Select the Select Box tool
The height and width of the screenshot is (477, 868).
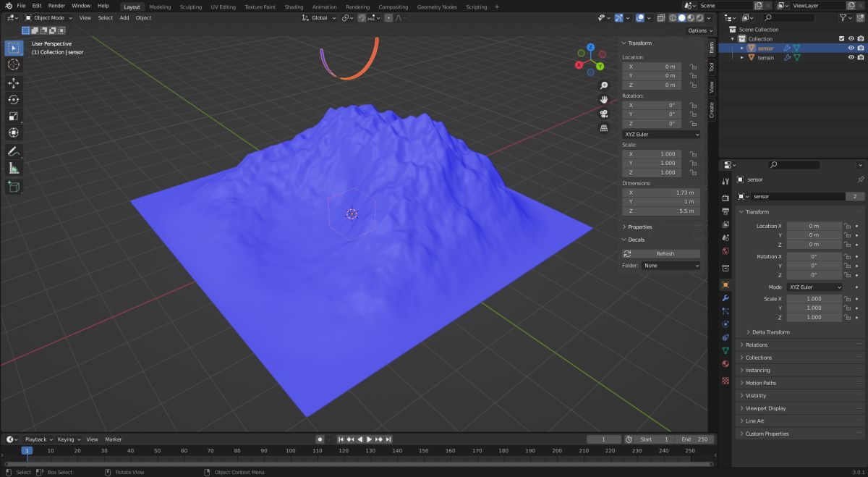click(x=14, y=48)
